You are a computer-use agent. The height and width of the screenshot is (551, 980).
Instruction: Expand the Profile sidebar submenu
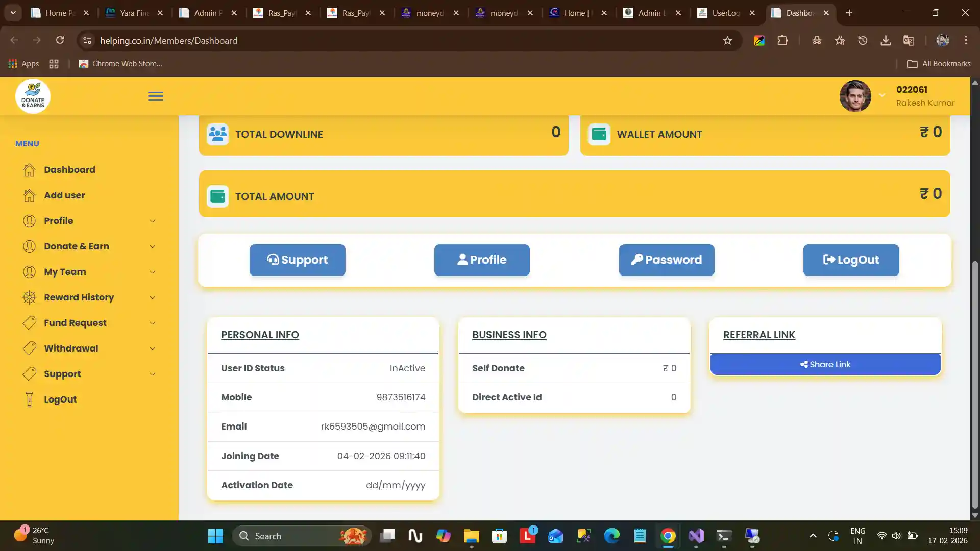pyautogui.click(x=152, y=221)
